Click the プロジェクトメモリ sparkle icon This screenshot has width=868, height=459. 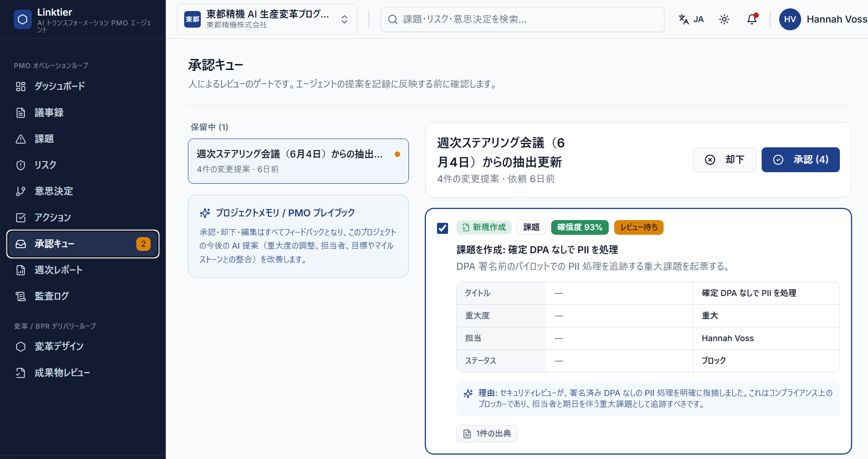click(205, 213)
